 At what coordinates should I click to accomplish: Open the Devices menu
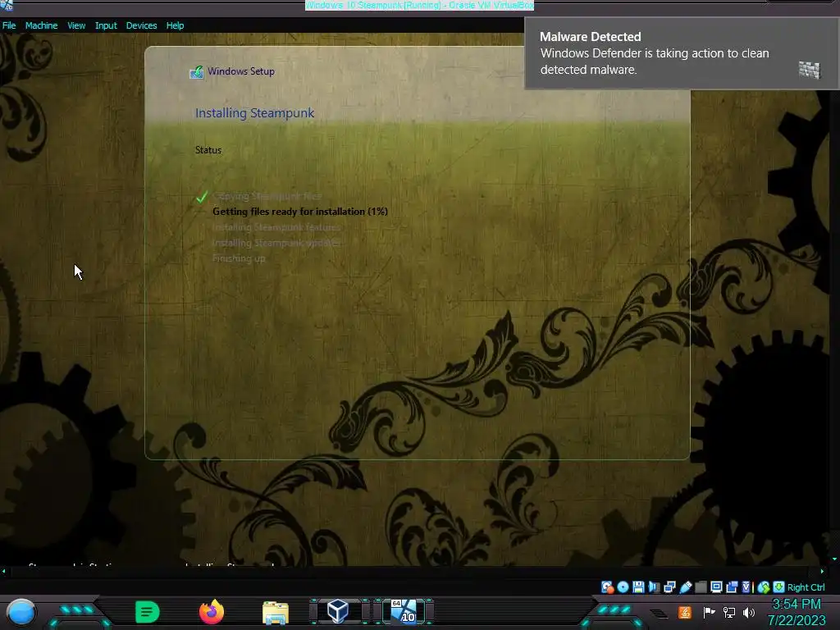click(x=141, y=25)
